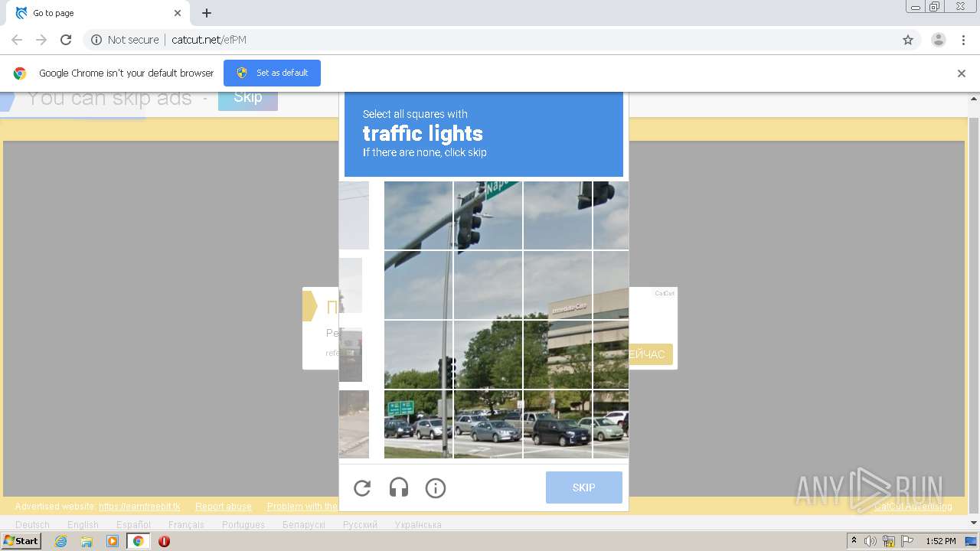
Task: Open Chrome's three-dot menu
Action: [963, 40]
